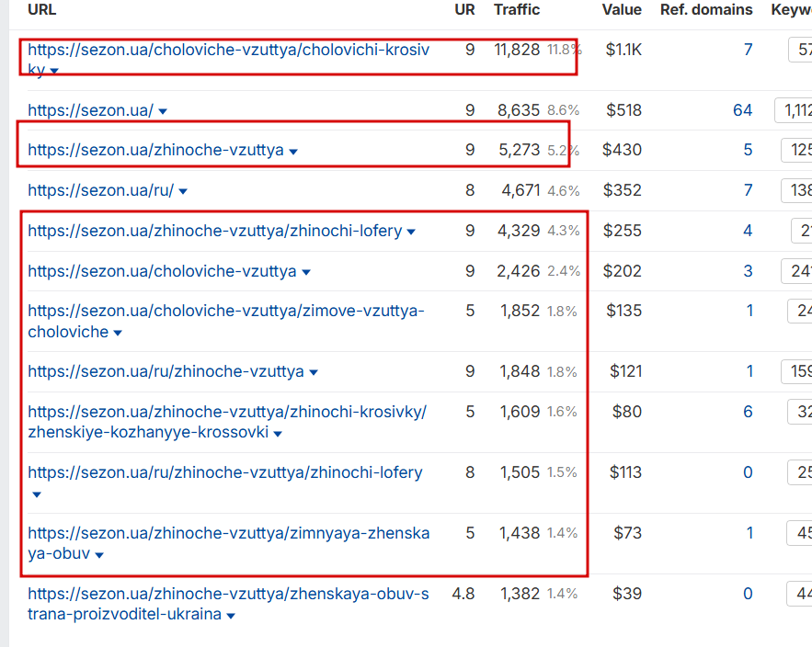Open the https://sezon.ua/ru/ link

(x=101, y=190)
